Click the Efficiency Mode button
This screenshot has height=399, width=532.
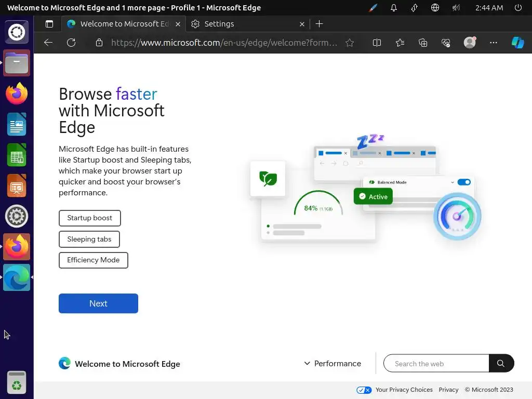point(94,260)
